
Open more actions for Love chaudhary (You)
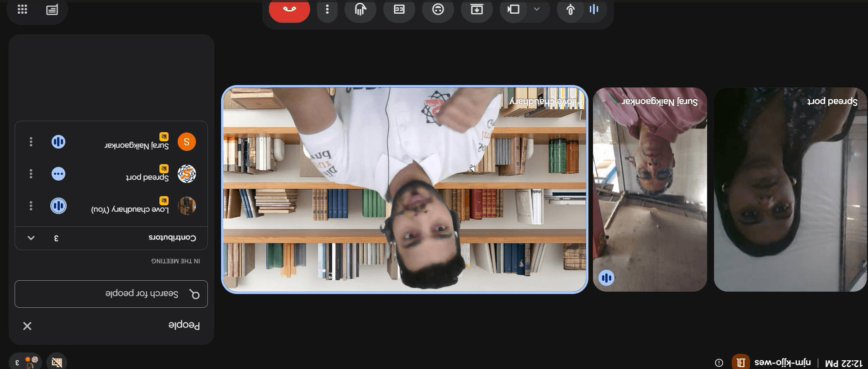(x=31, y=206)
